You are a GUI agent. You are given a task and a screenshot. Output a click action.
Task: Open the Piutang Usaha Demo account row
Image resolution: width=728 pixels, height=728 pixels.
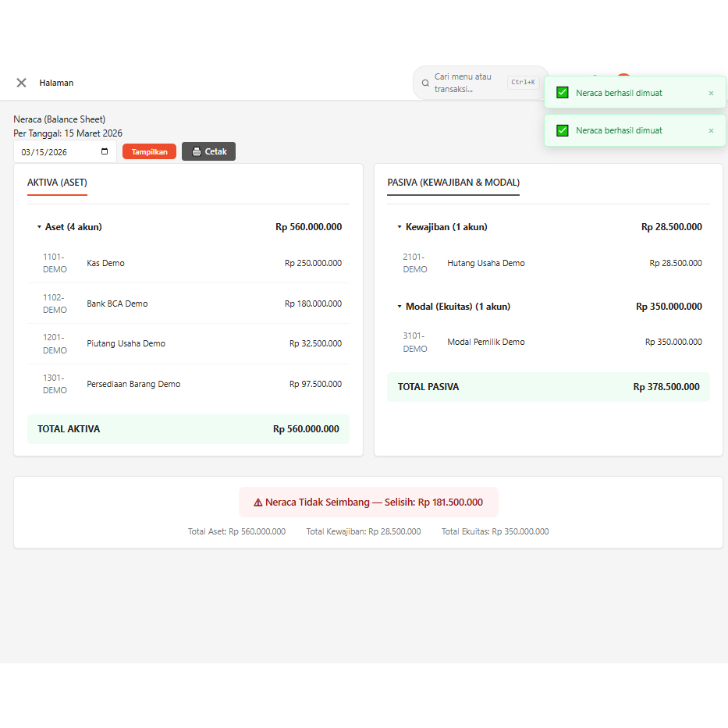coord(188,343)
